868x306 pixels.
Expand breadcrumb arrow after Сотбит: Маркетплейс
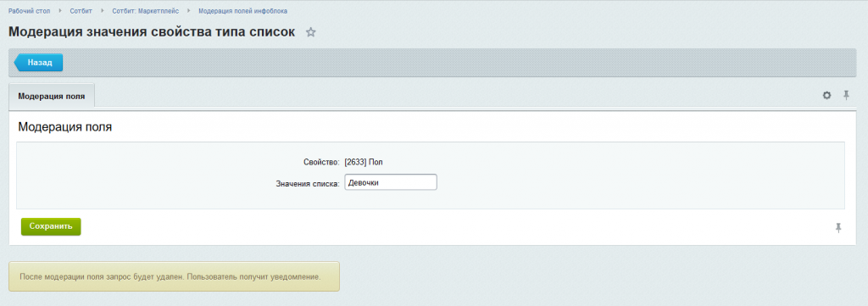pos(189,11)
